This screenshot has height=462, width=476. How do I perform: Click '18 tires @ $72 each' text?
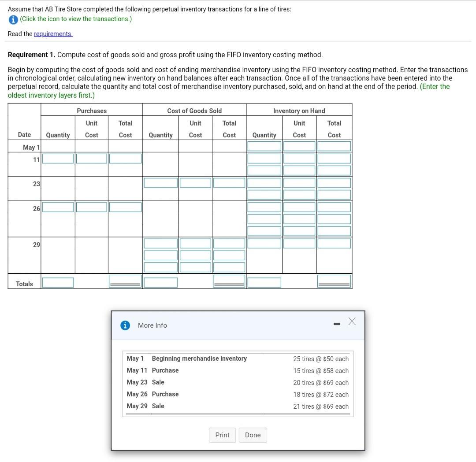pyautogui.click(x=321, y=394)
